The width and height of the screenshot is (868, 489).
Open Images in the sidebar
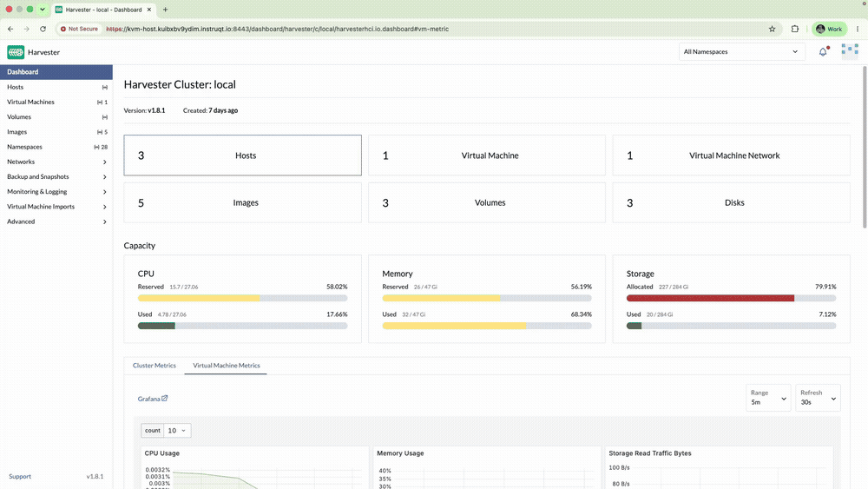[x=56, y=132]
